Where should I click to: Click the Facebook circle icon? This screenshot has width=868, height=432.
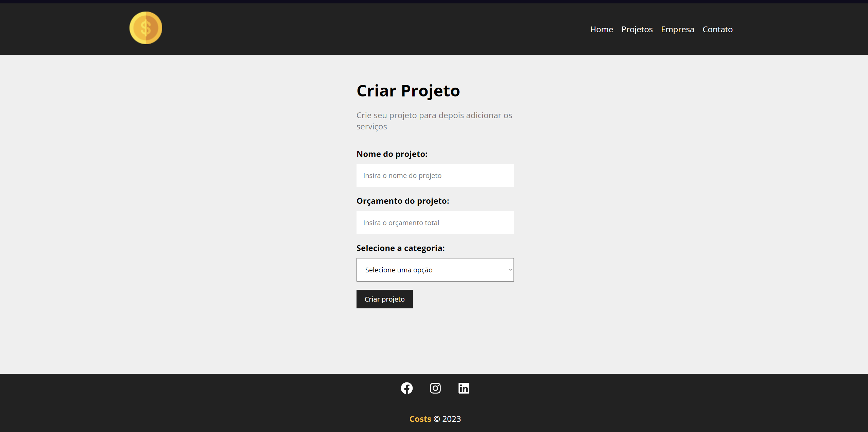(x=406, y=388)
